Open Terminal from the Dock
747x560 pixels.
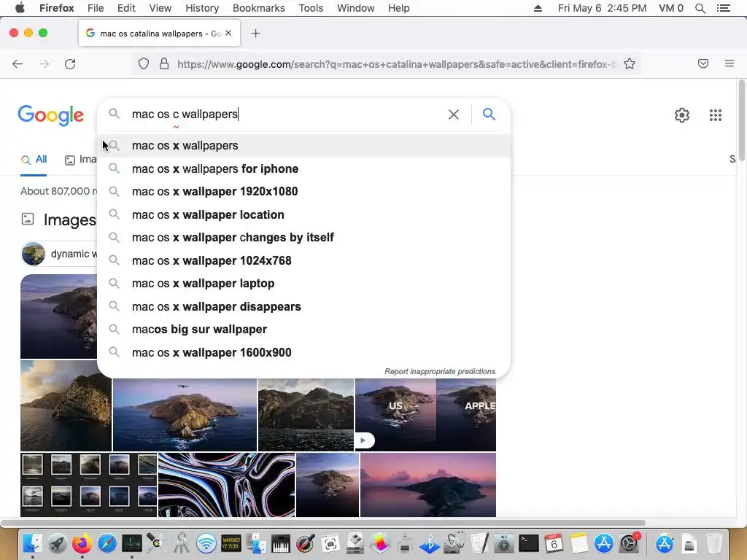(529, 543)
